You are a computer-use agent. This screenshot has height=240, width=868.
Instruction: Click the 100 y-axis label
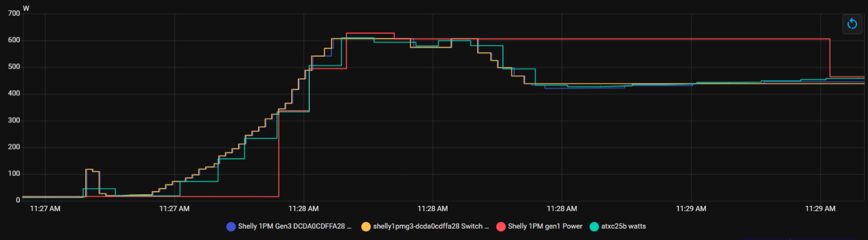(14, 174)
